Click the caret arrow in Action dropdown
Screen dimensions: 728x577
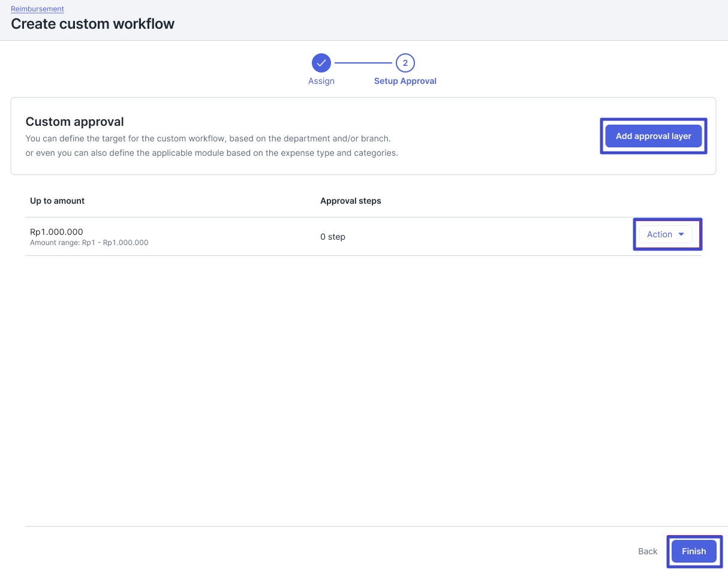point(681,234)
